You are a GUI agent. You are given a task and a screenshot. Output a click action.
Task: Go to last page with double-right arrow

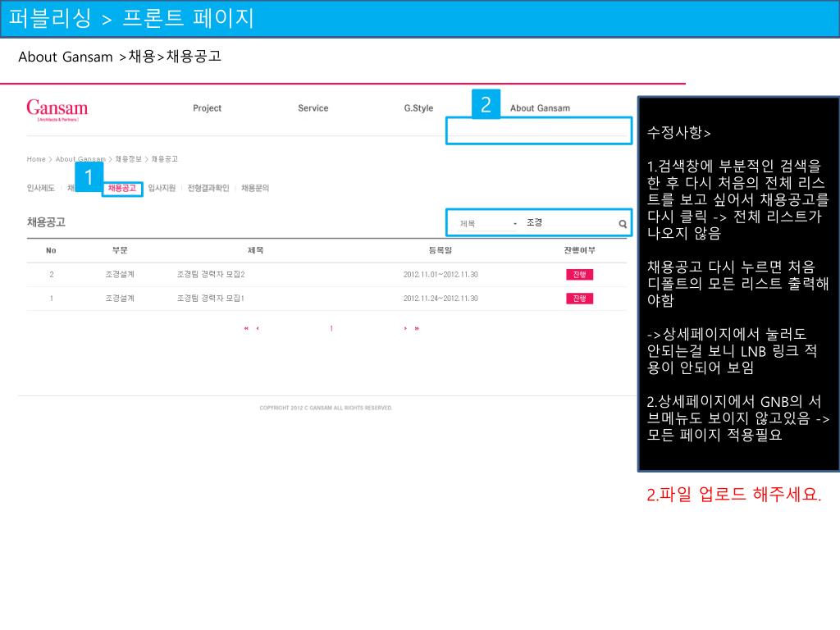(x=417, y=328)
